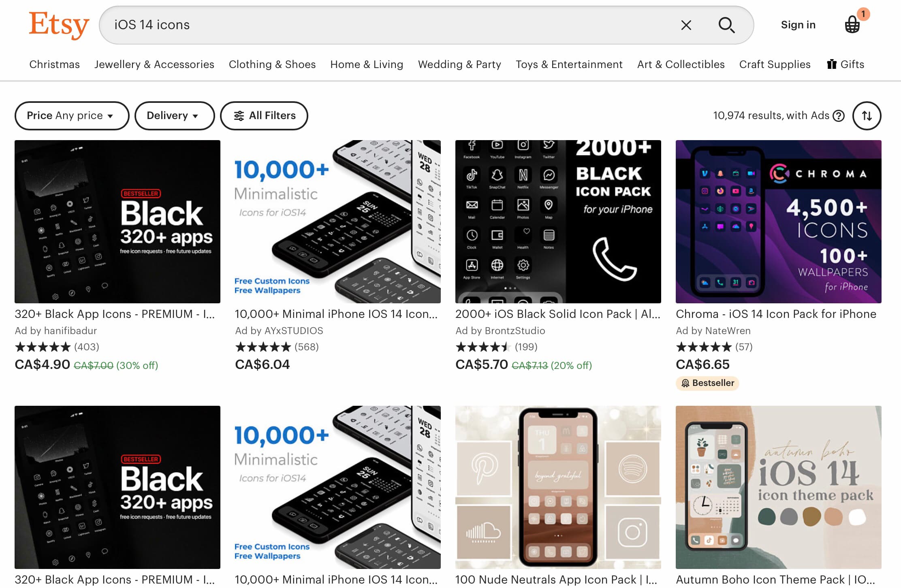Image resolution: width=901 pixels, height=588 pixels.
Task: Click the Sign in button
Action: (798, 25)
